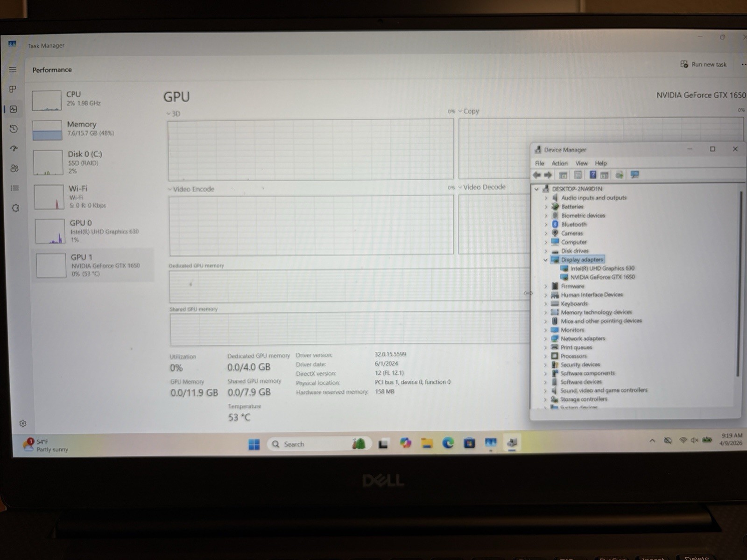Open the Details page icon in Task Manager
The height and width of the screenshot is (560, 747).
[15, 188]
